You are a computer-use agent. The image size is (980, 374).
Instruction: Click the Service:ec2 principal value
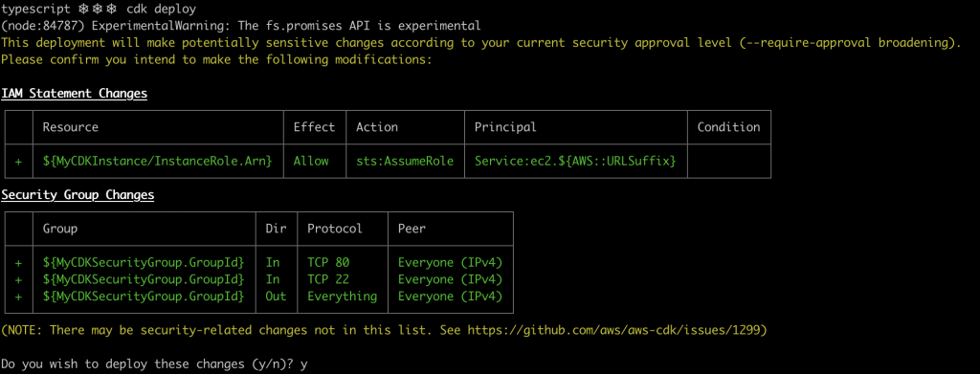tap(575, 161)
